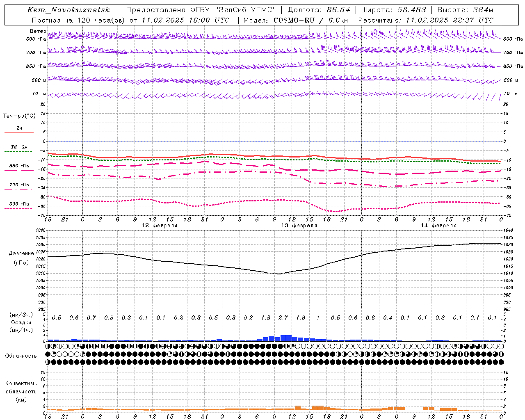The height and width of the screenshot is (420, 525).
Task: Click the 'Осадки' precipitation label
Action: [x=21, y=322]
